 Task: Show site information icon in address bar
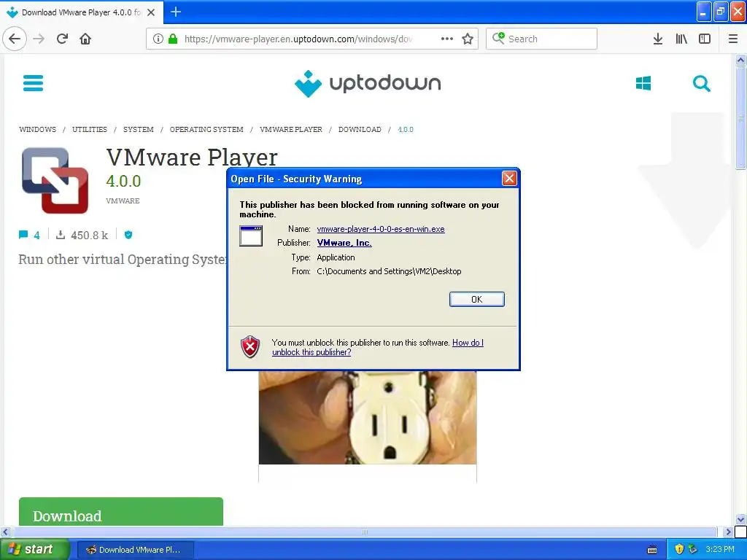158,39
